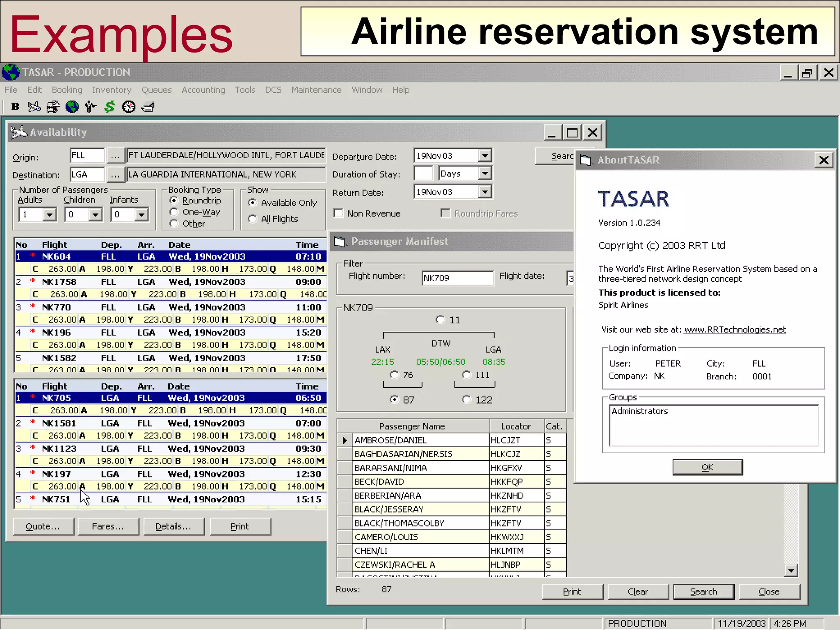Screen dimensions: 840x630
Task: Open the Inventory menu
Action: tap(112, 90)
